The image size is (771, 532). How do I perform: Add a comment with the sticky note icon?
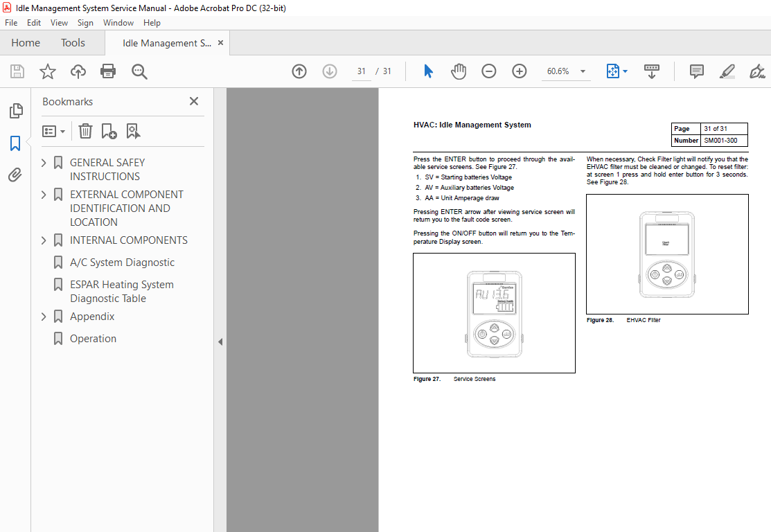tap(696, 71)
